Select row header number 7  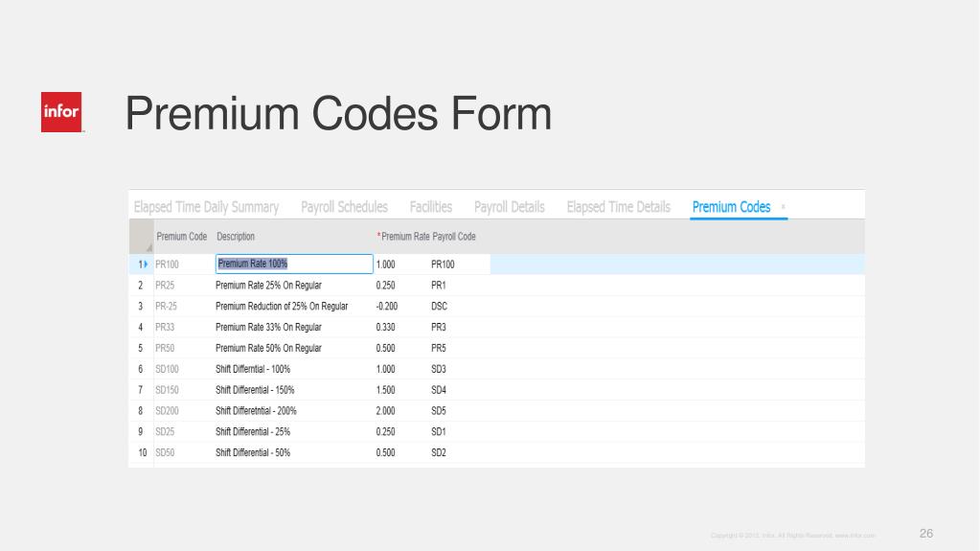(141, 390)
